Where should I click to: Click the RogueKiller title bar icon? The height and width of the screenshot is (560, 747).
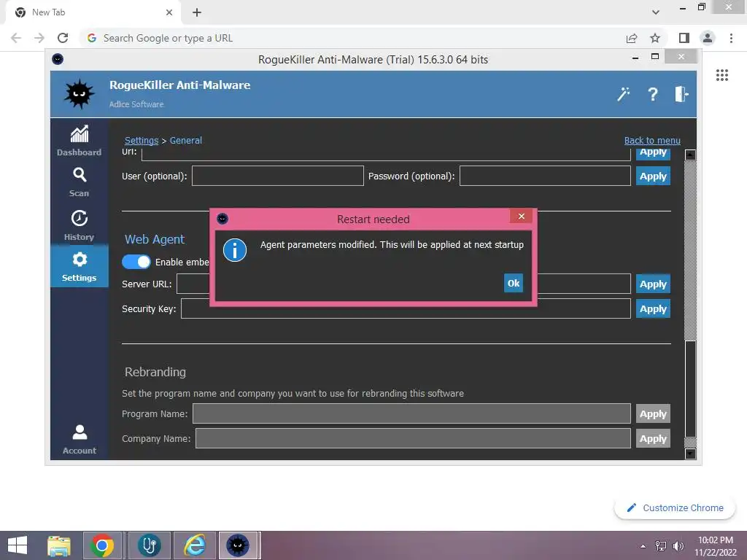point(58,59)
